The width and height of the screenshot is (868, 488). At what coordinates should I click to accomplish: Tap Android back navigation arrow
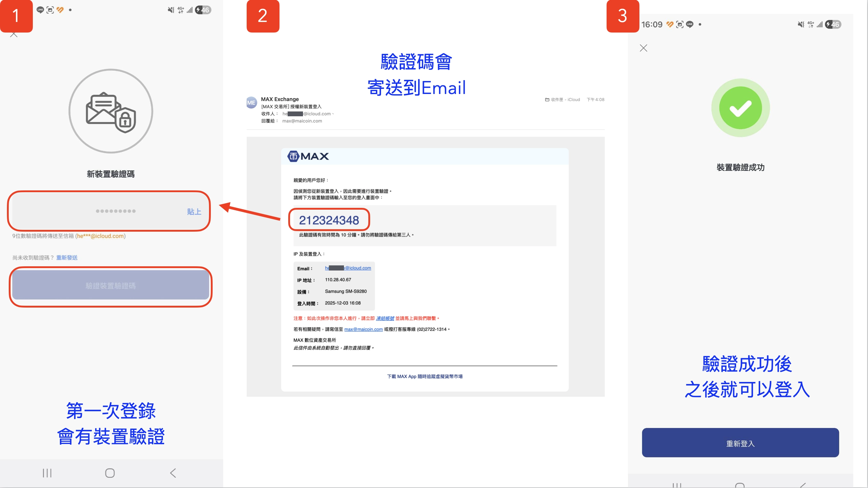(173, 473)
